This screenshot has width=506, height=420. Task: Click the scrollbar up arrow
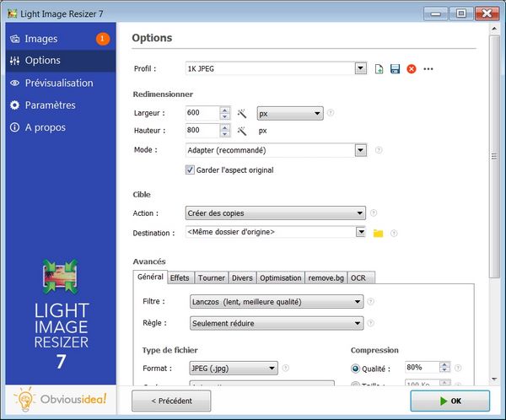[x=494, y=29]
